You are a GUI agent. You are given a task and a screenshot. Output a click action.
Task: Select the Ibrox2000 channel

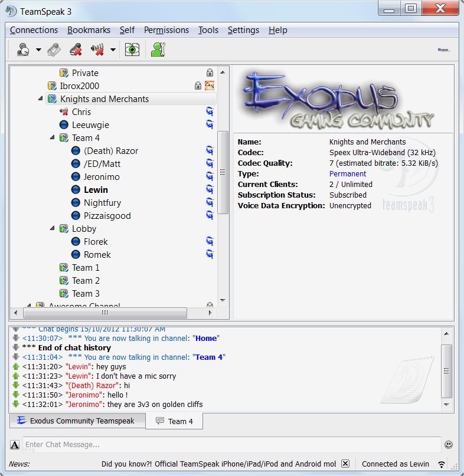(x=79, y=86)
